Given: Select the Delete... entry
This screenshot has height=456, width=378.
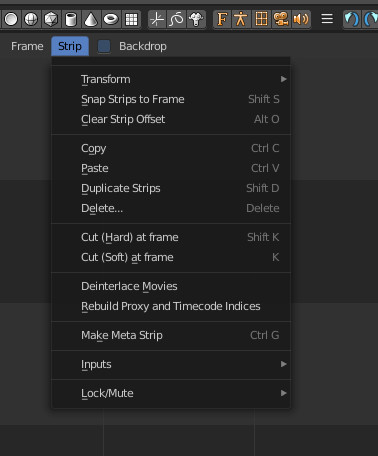Looking at the screenshot, I should [x=171, y=208].
